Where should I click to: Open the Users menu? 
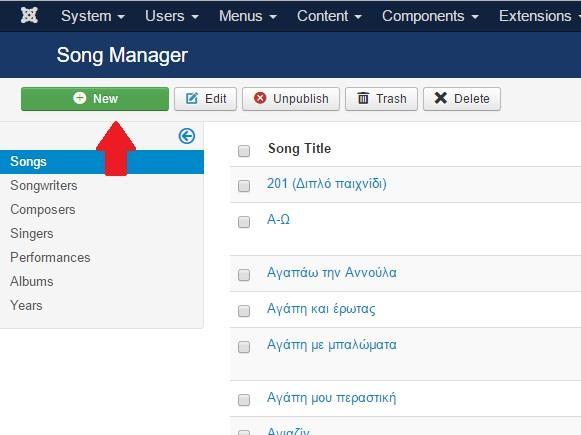(x=172, y=16)
